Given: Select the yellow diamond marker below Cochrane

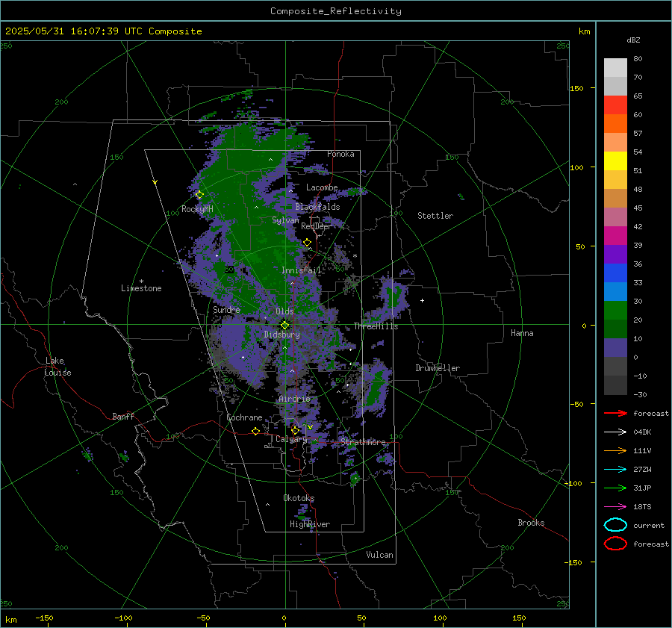Looking at the screenshot, I should 255,431.
